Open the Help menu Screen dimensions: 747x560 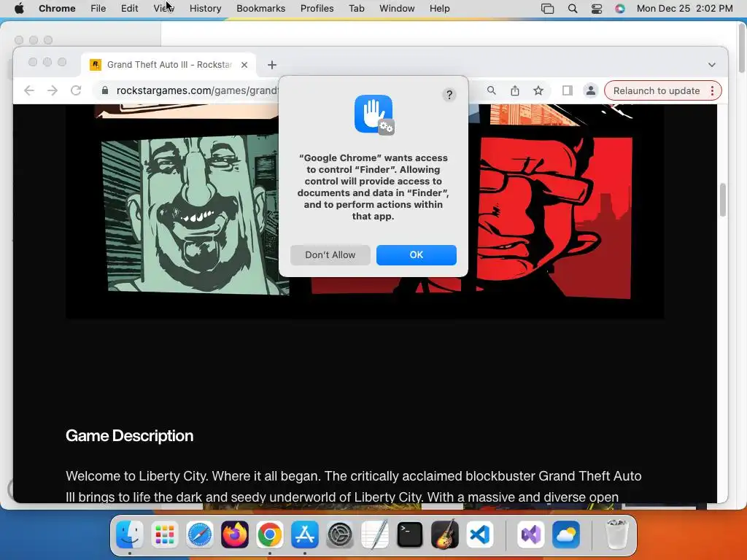coord(439,8)
